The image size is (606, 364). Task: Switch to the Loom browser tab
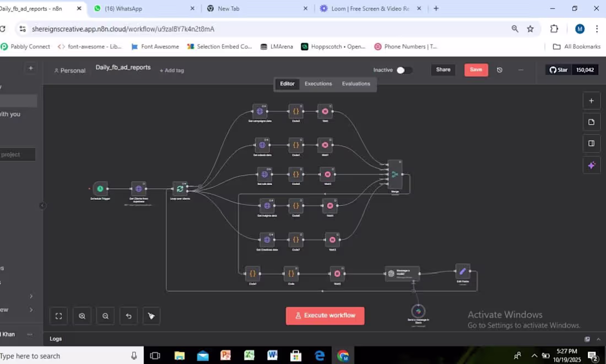[370, 8]
